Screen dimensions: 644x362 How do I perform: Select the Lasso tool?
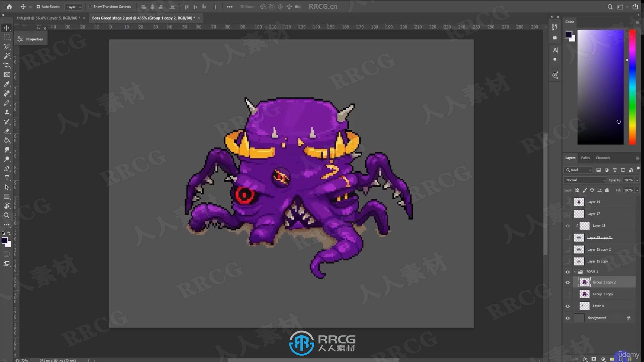pyautogui.click(x=7, y=47)
